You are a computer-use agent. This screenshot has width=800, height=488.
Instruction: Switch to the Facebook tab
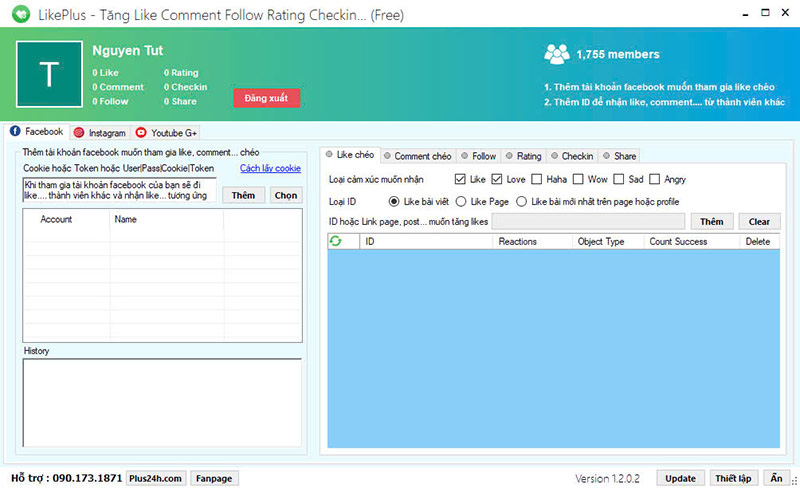pos(37,131)
